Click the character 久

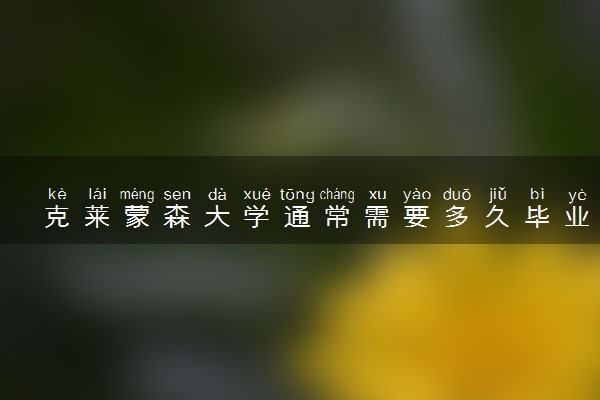[497, 217]
